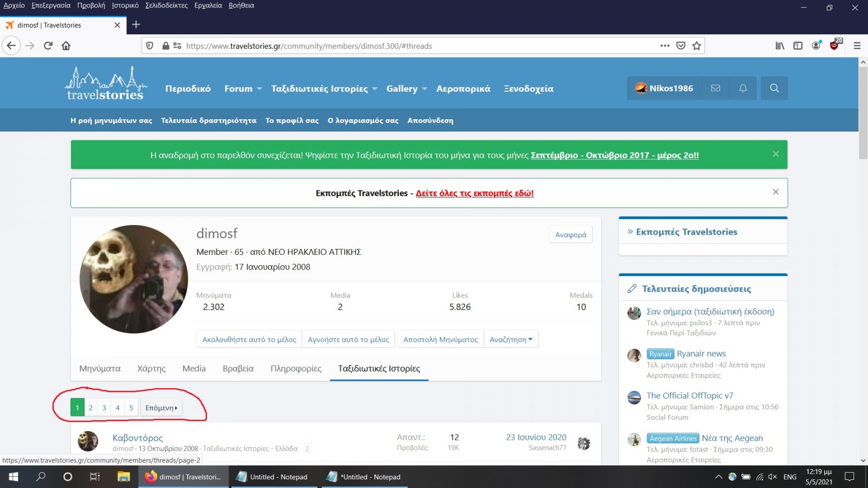Open the Αρχείο menu
Screen dimensions: 868x488
(x=14, y=5)
